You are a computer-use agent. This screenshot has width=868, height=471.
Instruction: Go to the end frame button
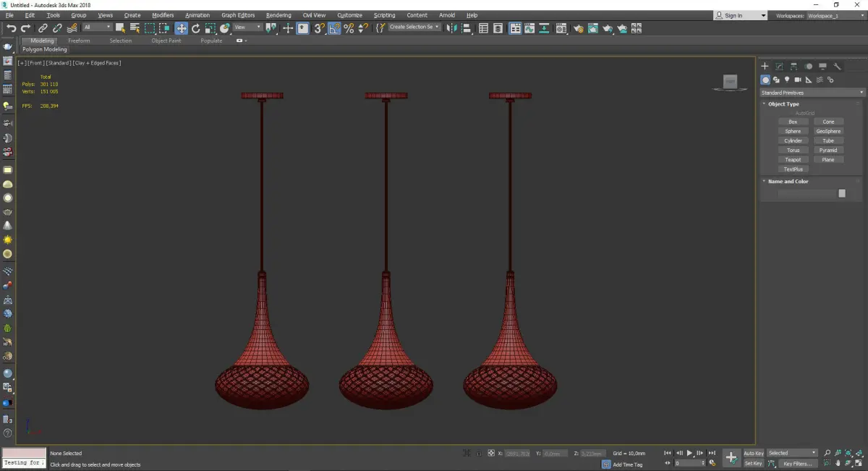tap(712, 453)
